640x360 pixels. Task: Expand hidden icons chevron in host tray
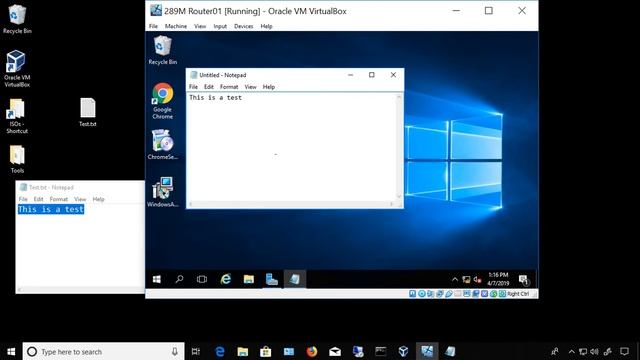572,351
